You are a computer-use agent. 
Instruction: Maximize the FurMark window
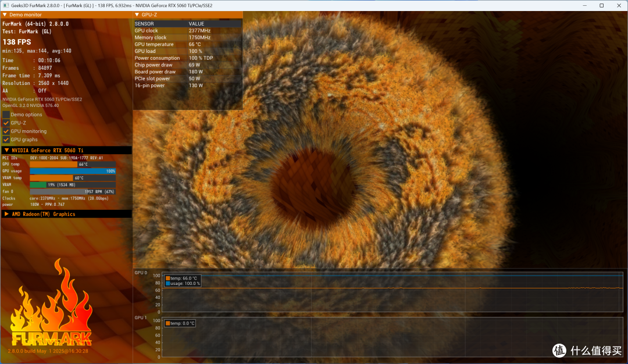602,6
